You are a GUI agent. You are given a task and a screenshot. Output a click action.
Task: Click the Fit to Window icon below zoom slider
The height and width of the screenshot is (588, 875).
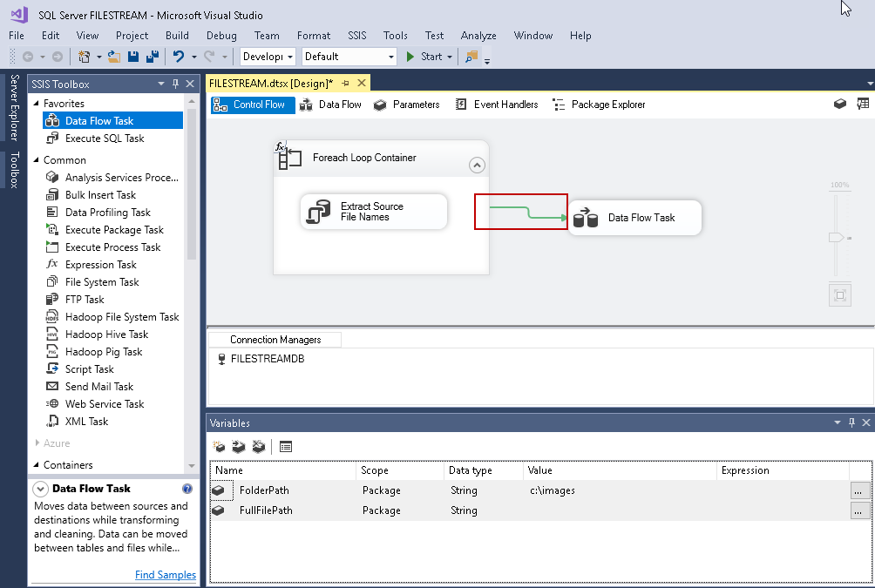coord(840,295)
